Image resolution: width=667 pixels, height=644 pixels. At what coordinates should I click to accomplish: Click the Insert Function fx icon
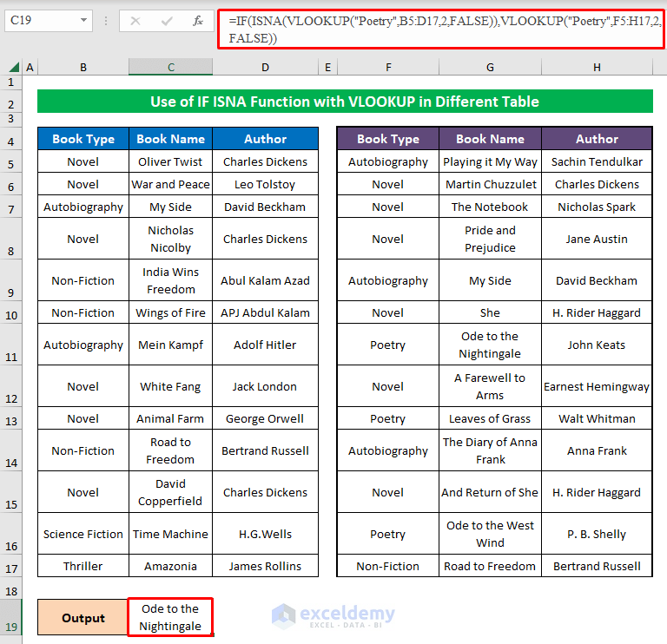click(x=197, y=21)
